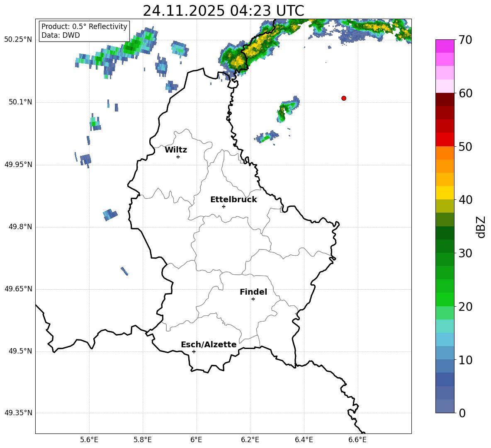Click the Findel location cross marker

(253, 299)
